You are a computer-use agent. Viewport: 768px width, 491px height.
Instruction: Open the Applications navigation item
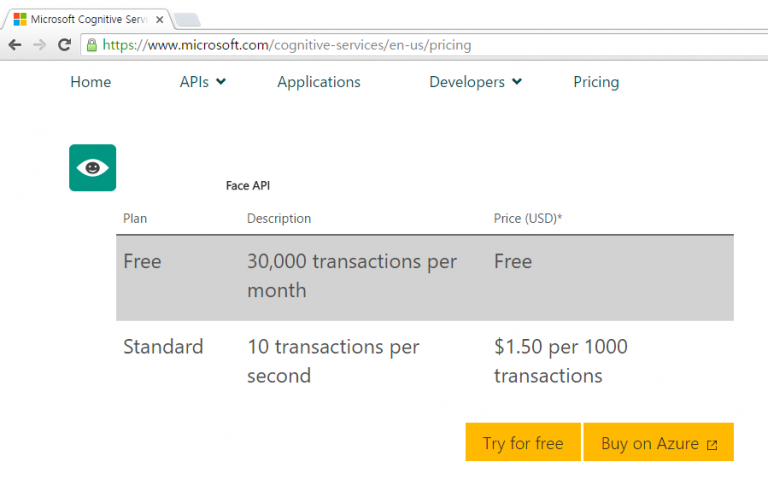[319, 82]
